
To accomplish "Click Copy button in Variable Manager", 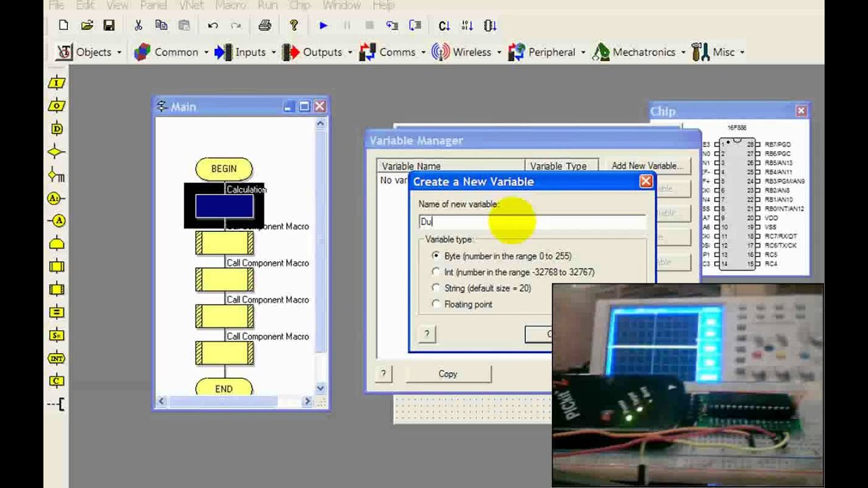I will 448,374.
